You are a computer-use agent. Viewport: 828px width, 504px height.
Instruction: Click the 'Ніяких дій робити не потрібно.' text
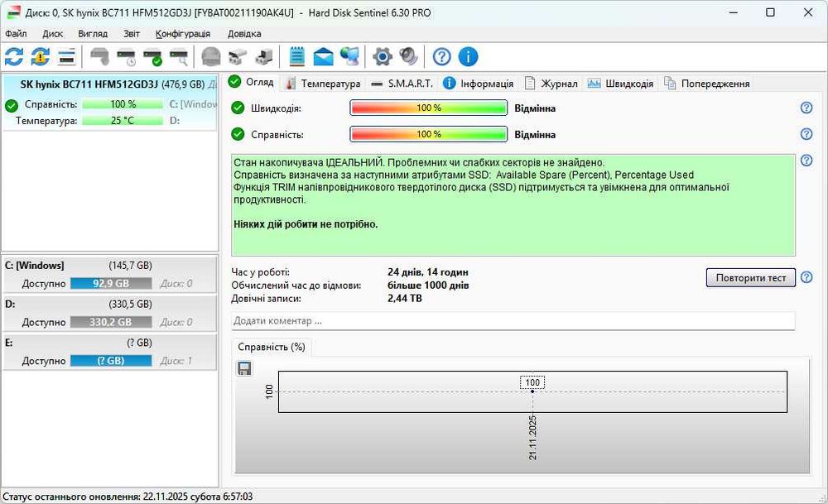[306, 224]
